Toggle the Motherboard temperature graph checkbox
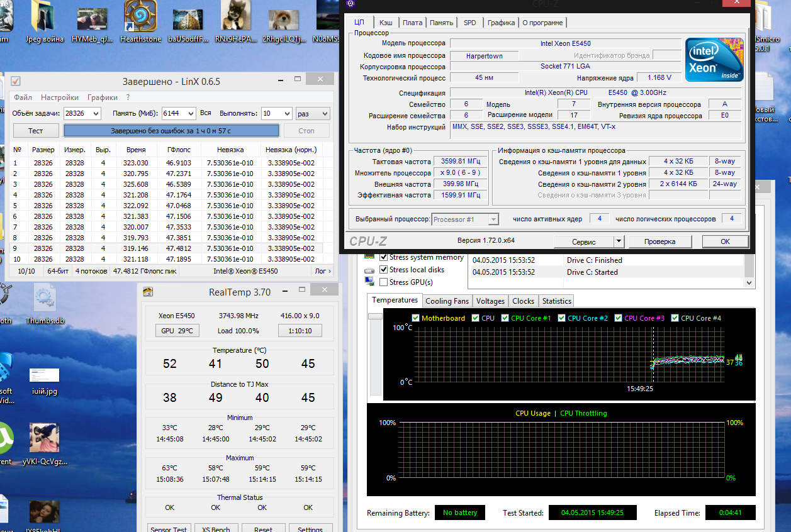The width and height of the screenshot is (791, 532). (415, 318)
